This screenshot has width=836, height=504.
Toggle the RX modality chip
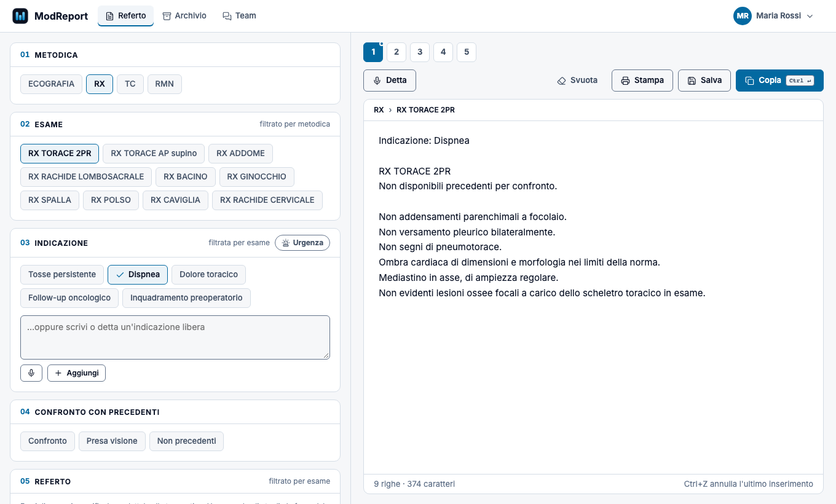(x=100, y=84)
